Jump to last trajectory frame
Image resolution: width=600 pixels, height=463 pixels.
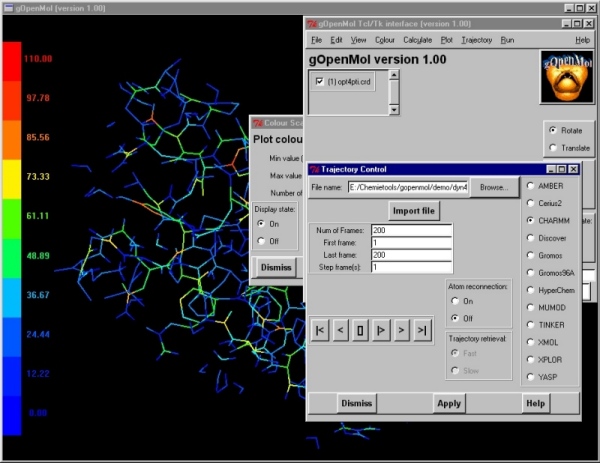[422, 329]
